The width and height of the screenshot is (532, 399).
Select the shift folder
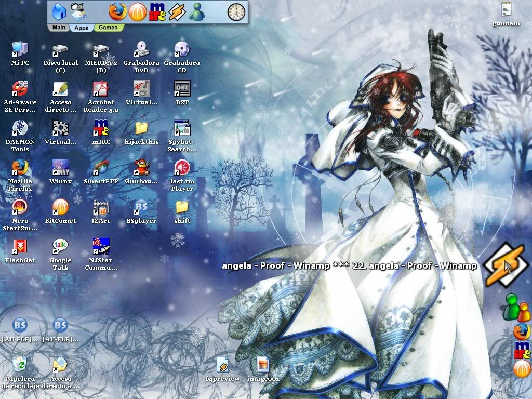click(182, 212)
